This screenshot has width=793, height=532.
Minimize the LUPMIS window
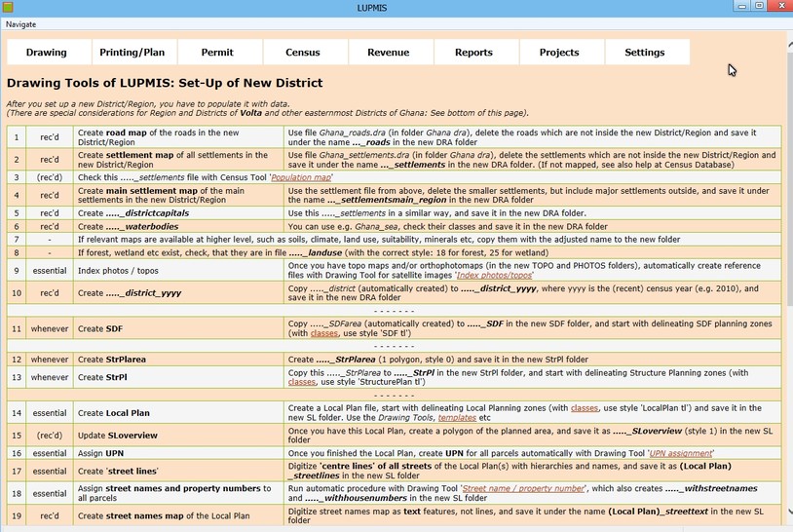tap(742, 6)
